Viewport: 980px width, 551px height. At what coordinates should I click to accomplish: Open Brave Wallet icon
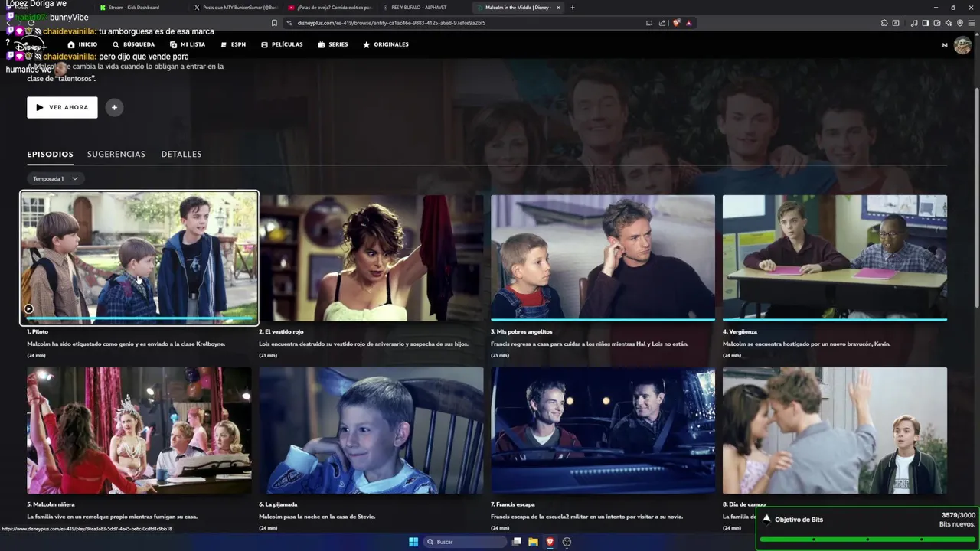point(937,23)
